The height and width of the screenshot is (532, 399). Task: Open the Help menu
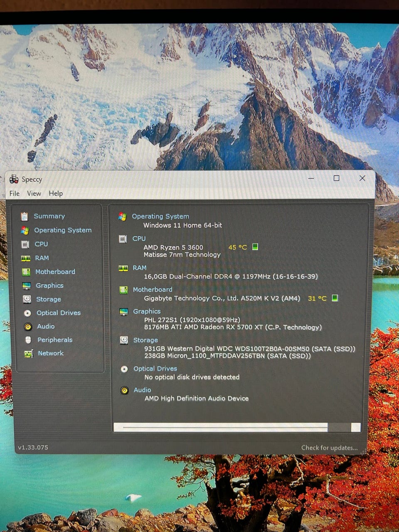(56, 193)
